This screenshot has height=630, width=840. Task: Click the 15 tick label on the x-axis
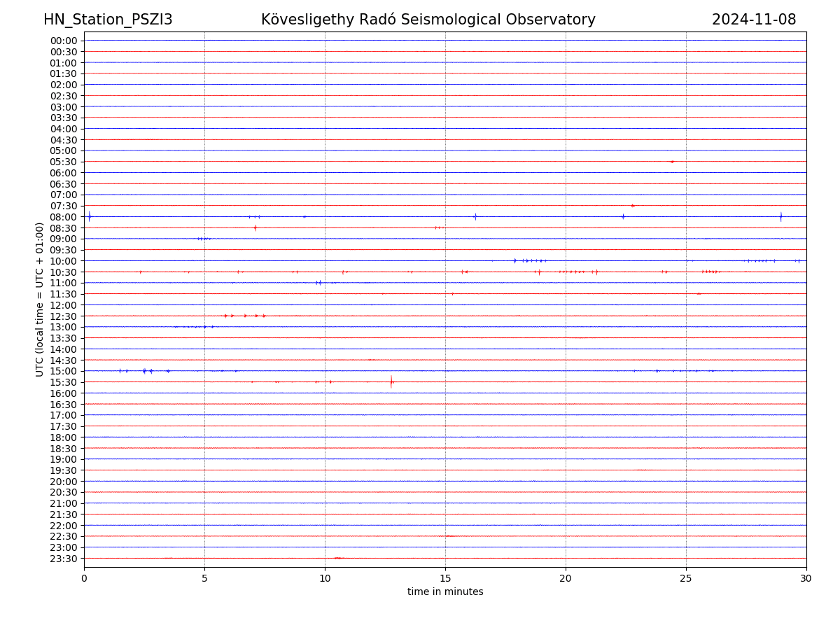pos(445,579)
